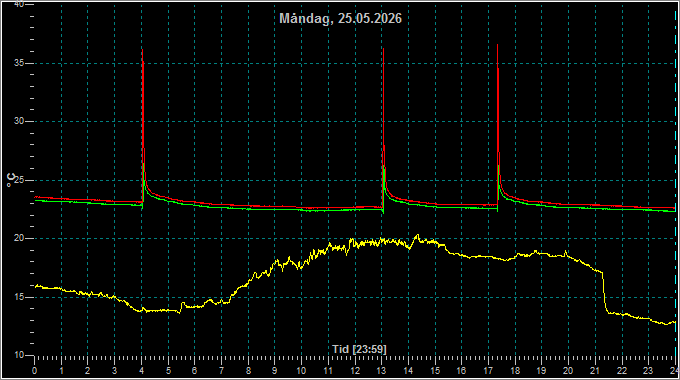Select the hour 23 tick label
This screenshot has width=680, height=380.
pyautogui.click(x=648, y=371)
